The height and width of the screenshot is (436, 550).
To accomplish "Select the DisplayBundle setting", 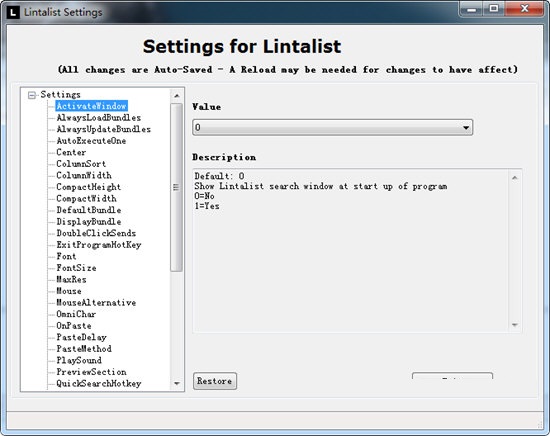I will tap(89, 222).
